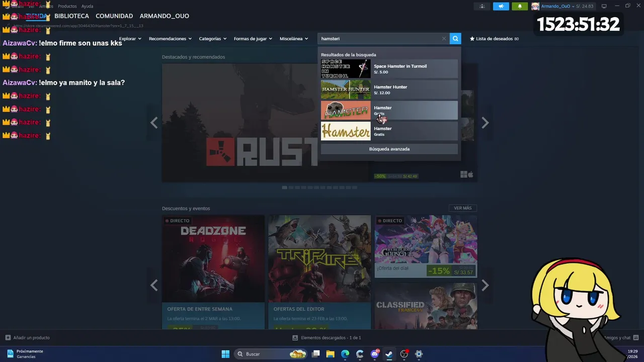
Task: Open the Categorías dropdown
Action: [213, 39]
